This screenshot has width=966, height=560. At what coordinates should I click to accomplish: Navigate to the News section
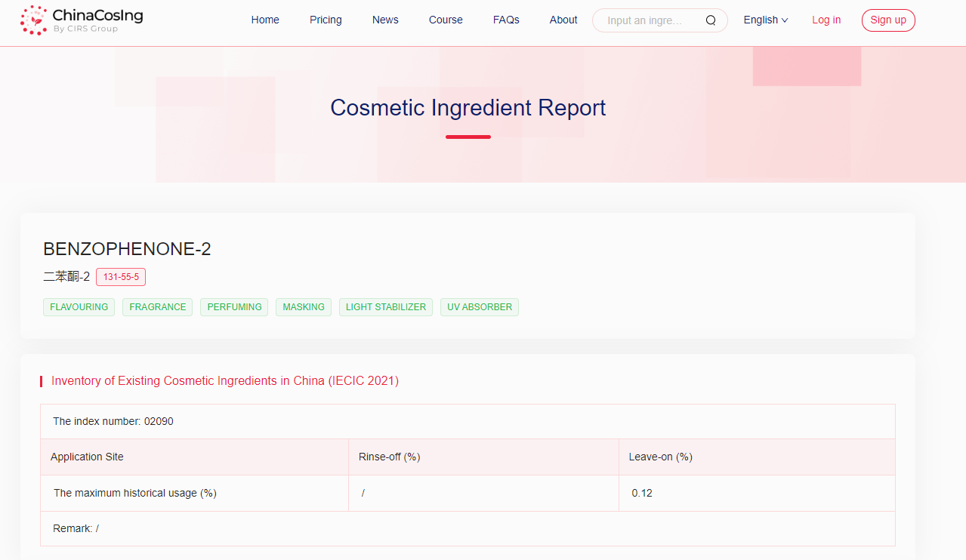tap(385, 20)
